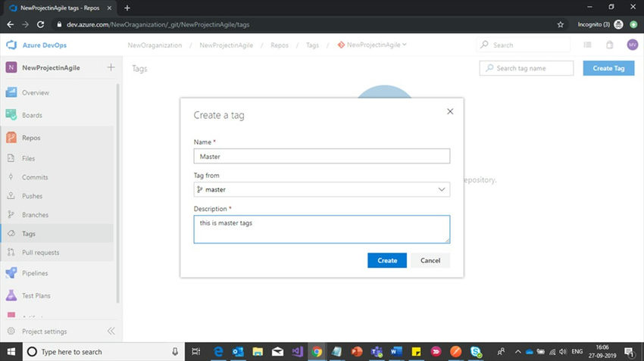644x361 pixels.
Task: Open Google Chrome on the taskbar
Action: (x=317, y=352)
